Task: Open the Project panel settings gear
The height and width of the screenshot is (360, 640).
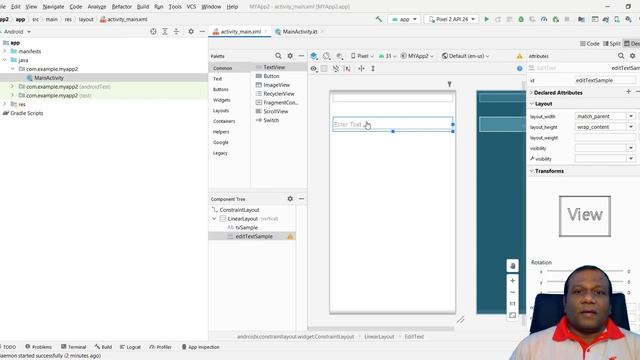Action: click(x=191, y=31)
